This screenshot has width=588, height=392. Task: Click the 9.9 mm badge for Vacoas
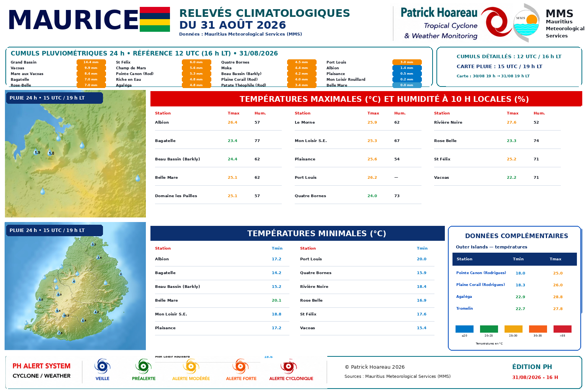pyautogui.click(x=91, y=68)
